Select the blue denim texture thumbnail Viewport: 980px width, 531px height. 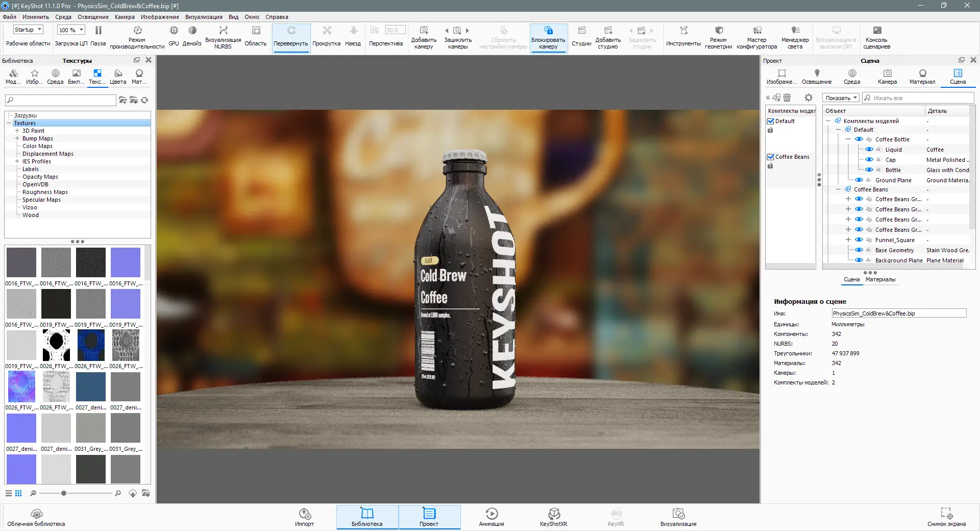[91, 387]
